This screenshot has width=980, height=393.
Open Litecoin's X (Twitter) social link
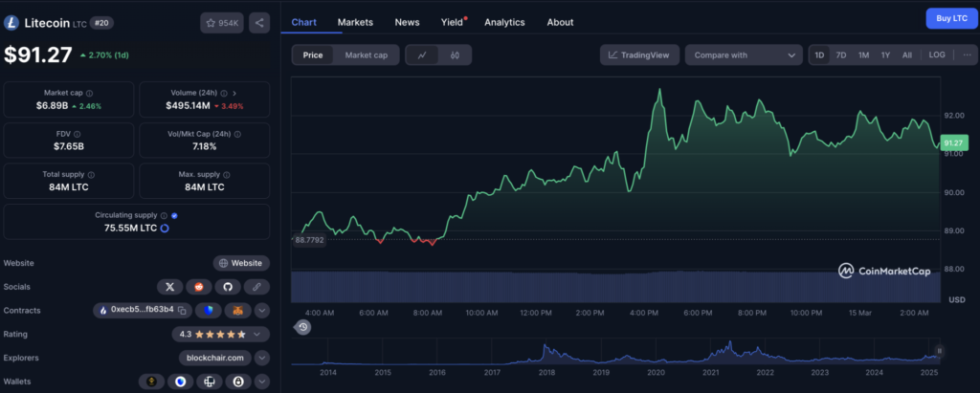pyautogui.click(x=169, y=286)
